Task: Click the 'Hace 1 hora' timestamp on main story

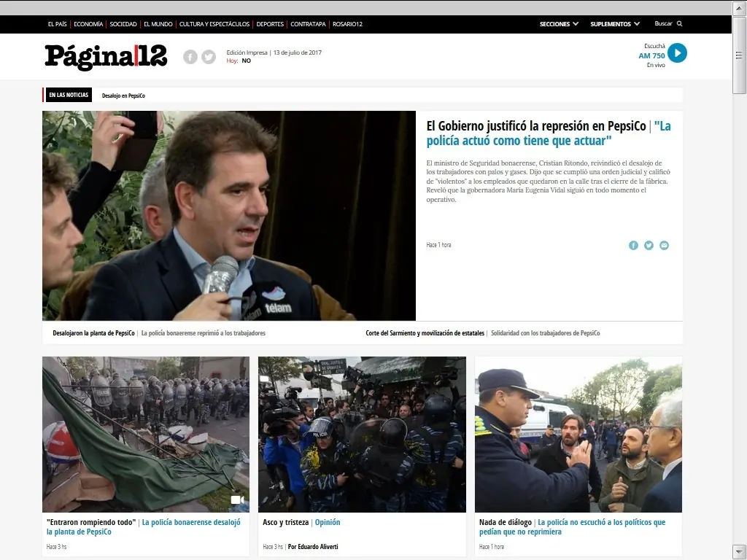Action: pyautogui.click(x=438, y=245)
